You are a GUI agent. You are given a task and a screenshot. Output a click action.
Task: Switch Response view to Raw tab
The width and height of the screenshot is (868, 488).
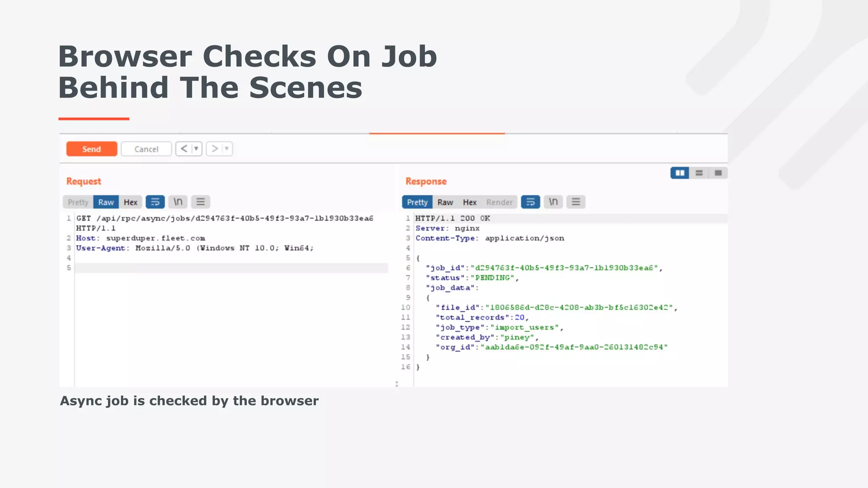pos(445,202)
